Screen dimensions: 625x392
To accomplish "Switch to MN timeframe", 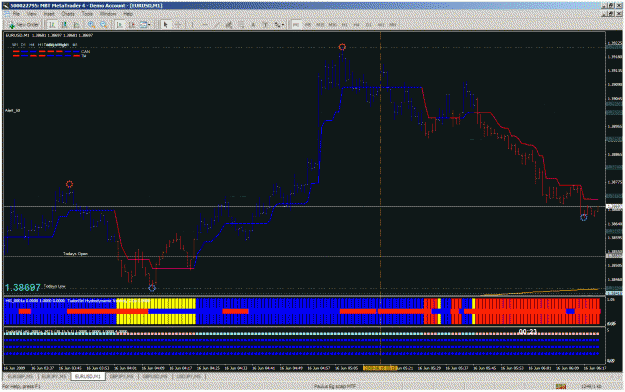I will [x=393, y=25].
